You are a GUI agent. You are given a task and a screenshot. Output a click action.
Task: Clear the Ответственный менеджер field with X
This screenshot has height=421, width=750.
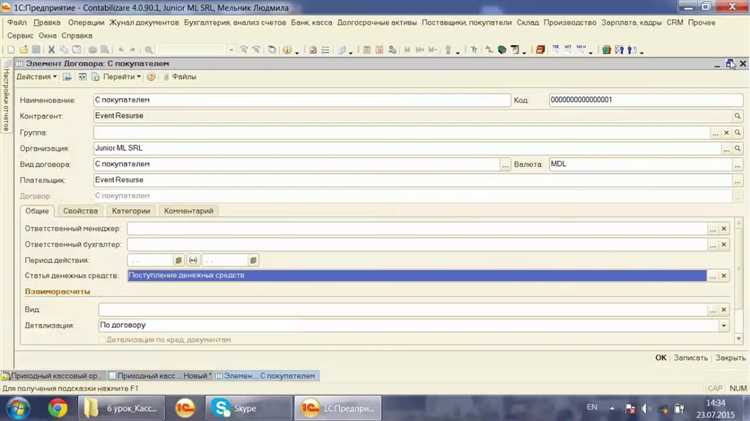pyautogui.click(x=725, y=229)
